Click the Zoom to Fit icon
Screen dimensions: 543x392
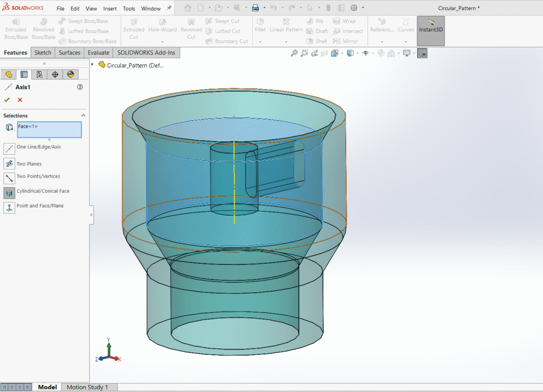tap(294, 54)
